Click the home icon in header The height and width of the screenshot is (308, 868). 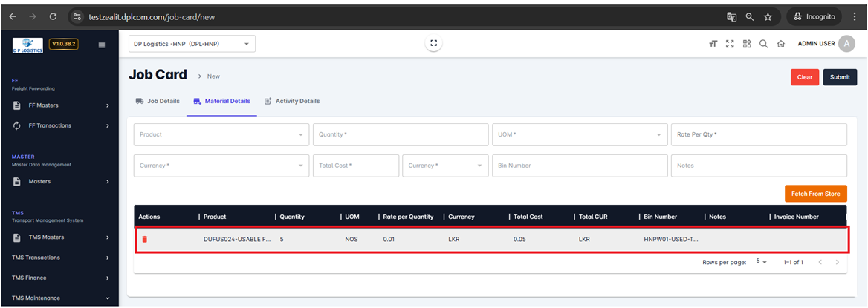(x=780, y=45)
